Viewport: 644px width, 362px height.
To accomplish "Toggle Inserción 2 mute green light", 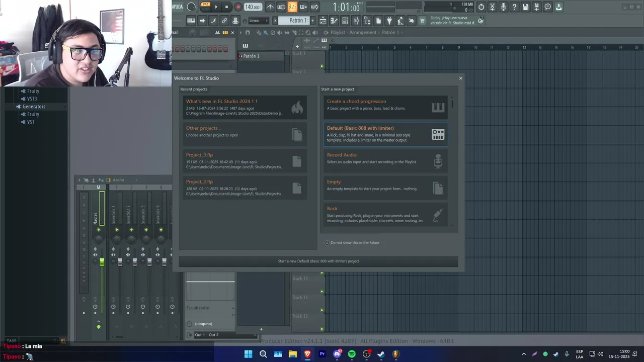I will pyautogui.click(x=131, y=230).
